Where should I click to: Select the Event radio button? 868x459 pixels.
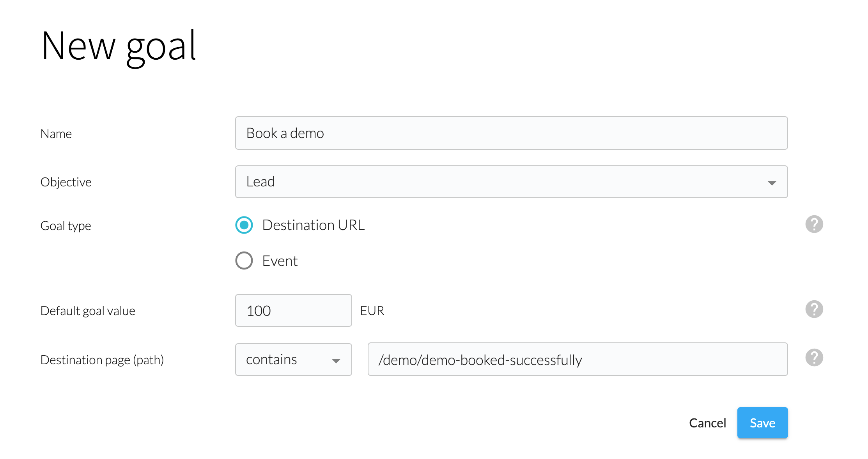tap(244, 261)
